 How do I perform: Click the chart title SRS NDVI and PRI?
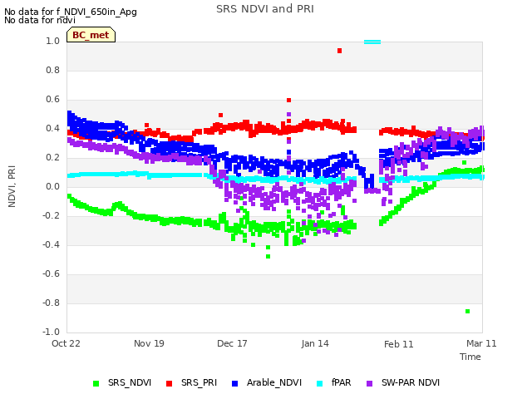tap(265, 9)
